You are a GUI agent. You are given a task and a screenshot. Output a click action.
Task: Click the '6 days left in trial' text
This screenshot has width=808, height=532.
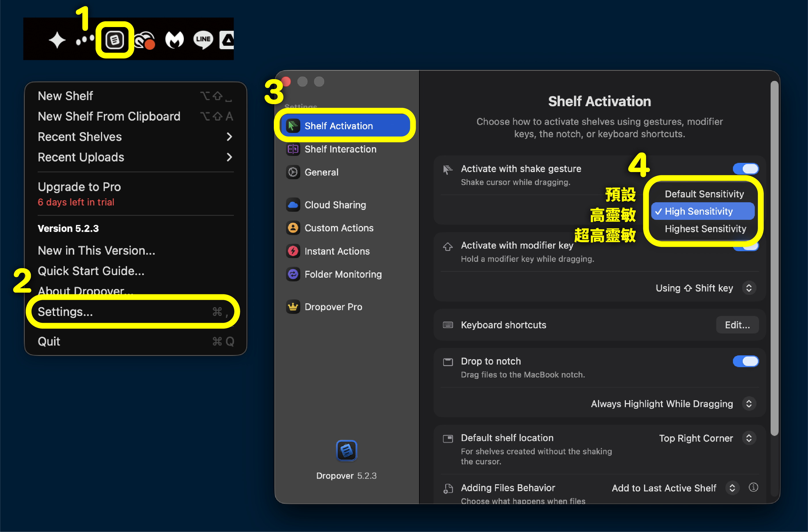click(76, 202)
